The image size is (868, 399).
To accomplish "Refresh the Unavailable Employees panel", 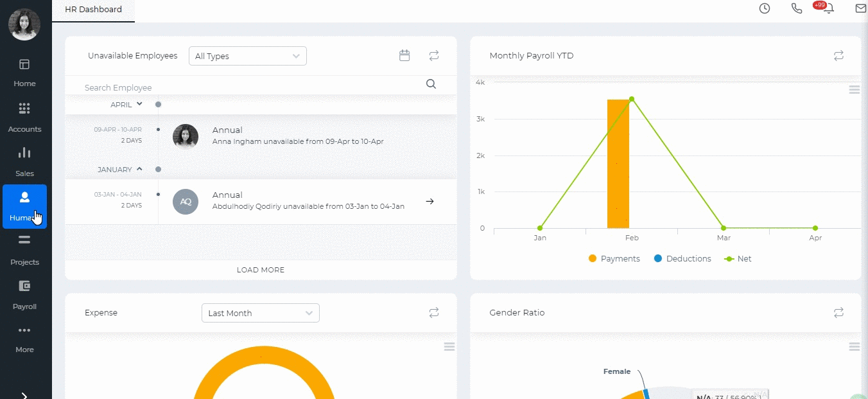I will [434, 56].
